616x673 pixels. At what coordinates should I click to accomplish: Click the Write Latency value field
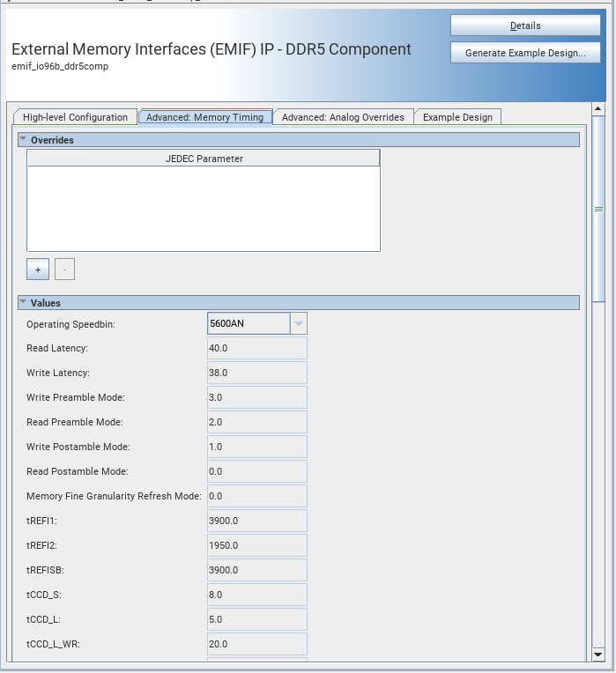256,373
